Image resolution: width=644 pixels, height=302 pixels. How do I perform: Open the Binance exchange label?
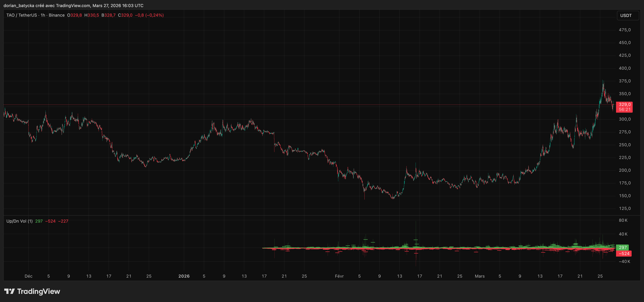point(57,15)
